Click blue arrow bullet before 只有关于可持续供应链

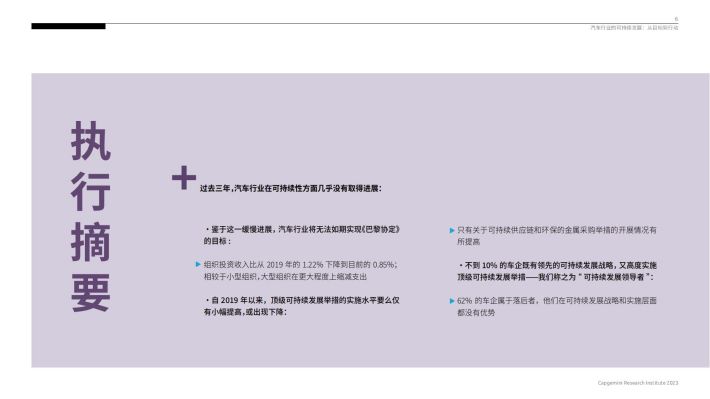(x=451, y=231)
